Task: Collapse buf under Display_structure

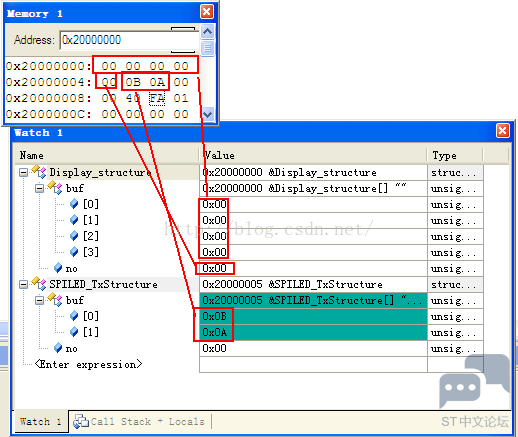Action: coord(39,188)
